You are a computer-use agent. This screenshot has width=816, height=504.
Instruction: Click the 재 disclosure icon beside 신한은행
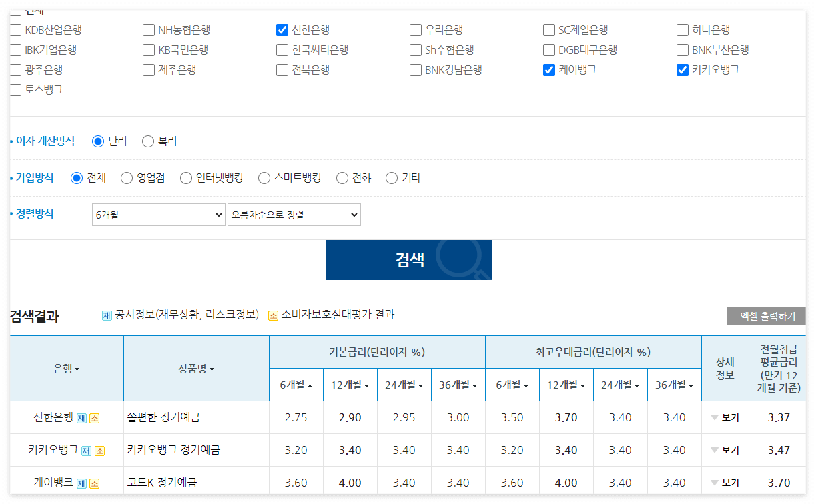click(x=81, y=418)
